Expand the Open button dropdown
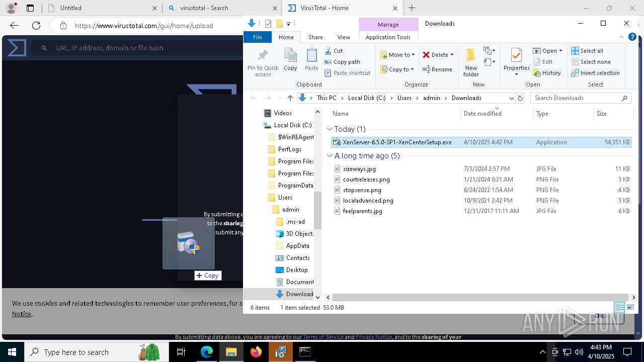 tap(560, 51)
